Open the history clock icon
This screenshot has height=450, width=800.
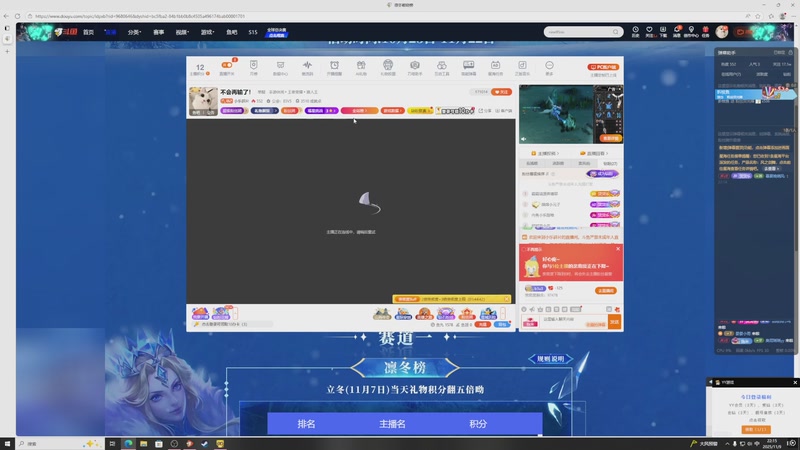635,32
